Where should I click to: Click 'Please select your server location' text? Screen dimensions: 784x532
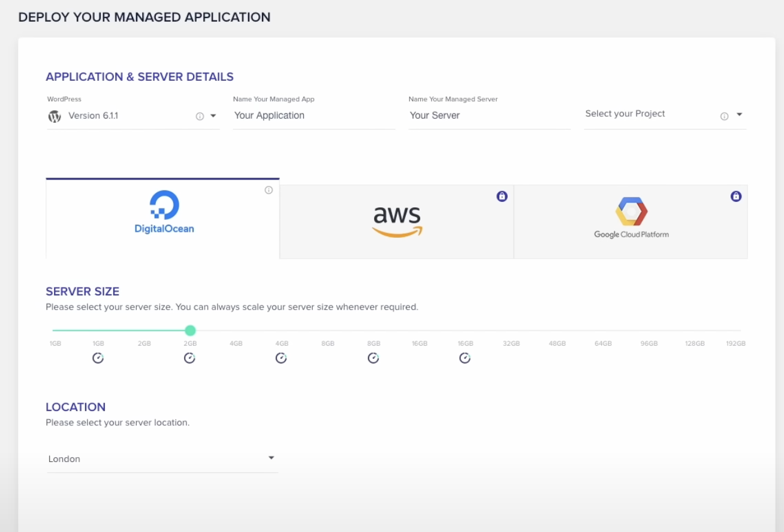point(117,423)
